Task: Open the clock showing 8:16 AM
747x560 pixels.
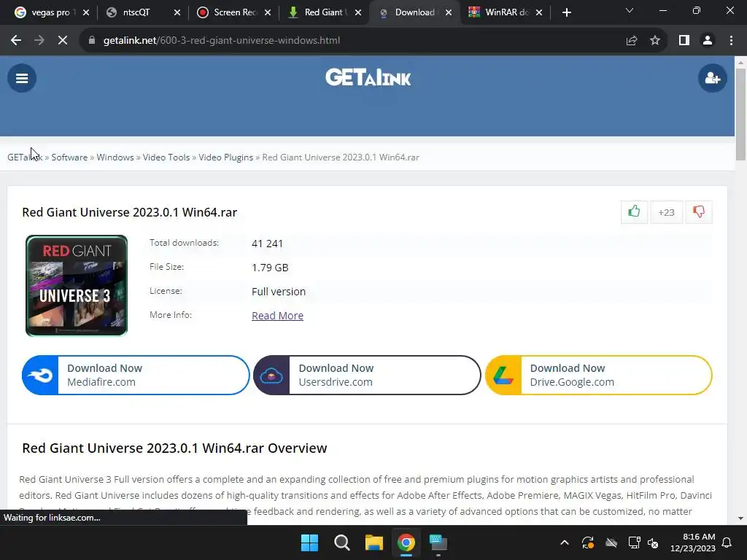Action: 693,542
